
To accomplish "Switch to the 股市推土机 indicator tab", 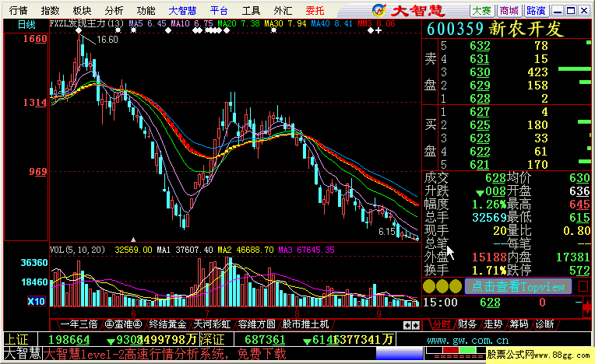I will pyautogui.click(x=306, y=324).
